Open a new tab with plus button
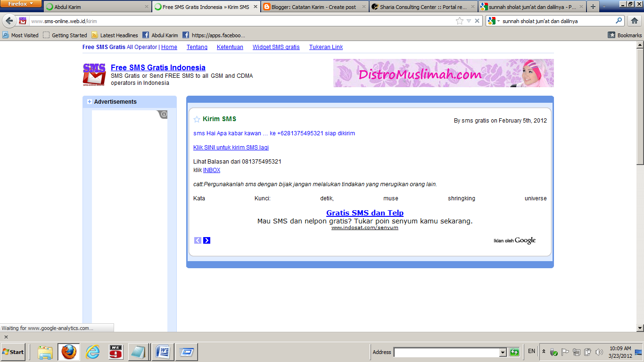The image size is (644, 362). pos(593,7)
